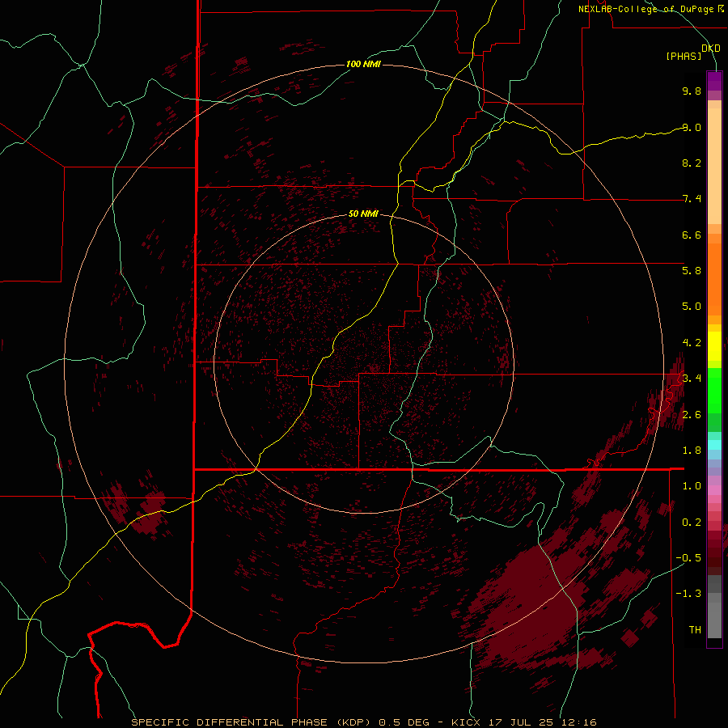
Task: Click the 5.0 value on the color scale
Action: point(692,307)
